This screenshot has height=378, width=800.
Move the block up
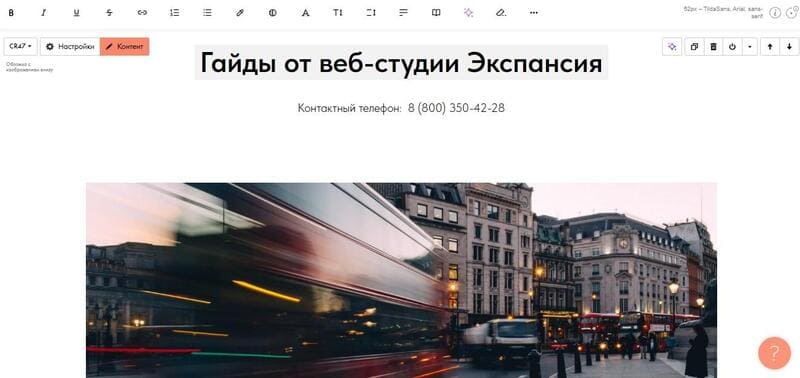point(770,47)
